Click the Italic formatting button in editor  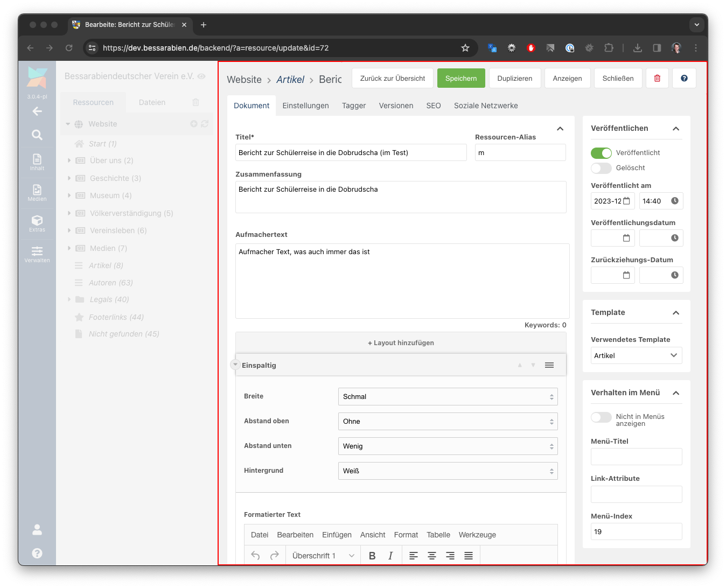point(390,556)
